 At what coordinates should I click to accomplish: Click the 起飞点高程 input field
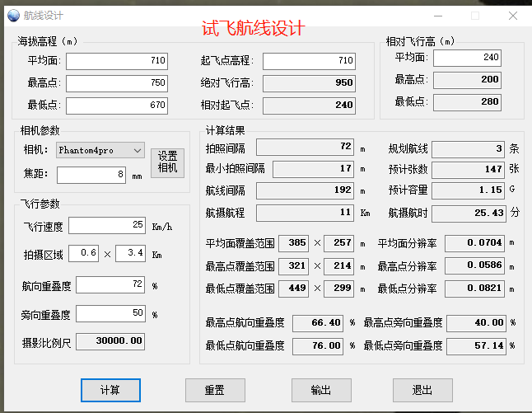[309, 61]
